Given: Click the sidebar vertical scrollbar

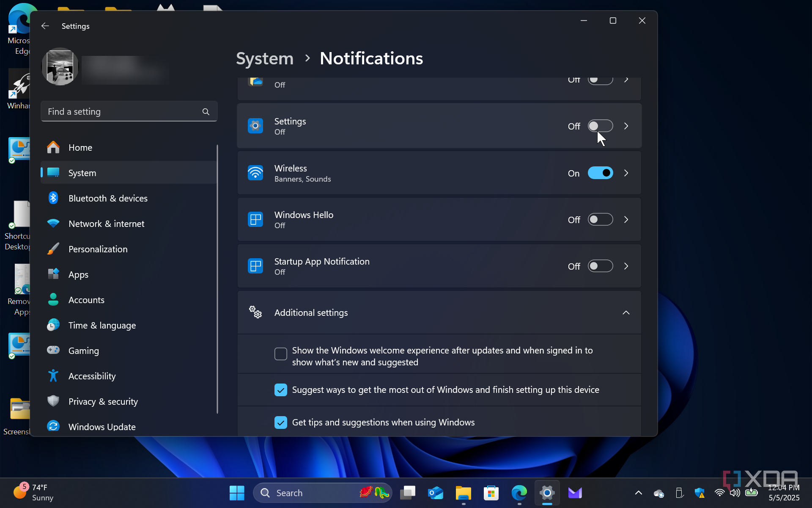Looking at the screenshot, I should click(217, 279).
